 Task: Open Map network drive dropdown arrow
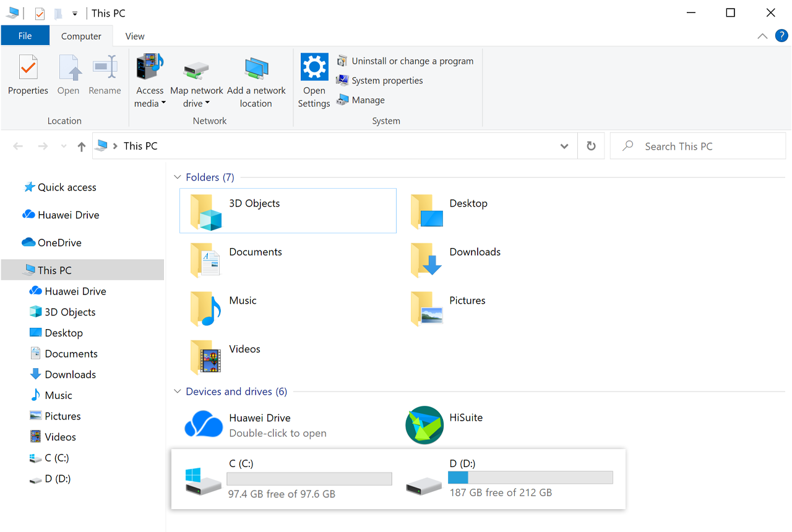[207, 104]
